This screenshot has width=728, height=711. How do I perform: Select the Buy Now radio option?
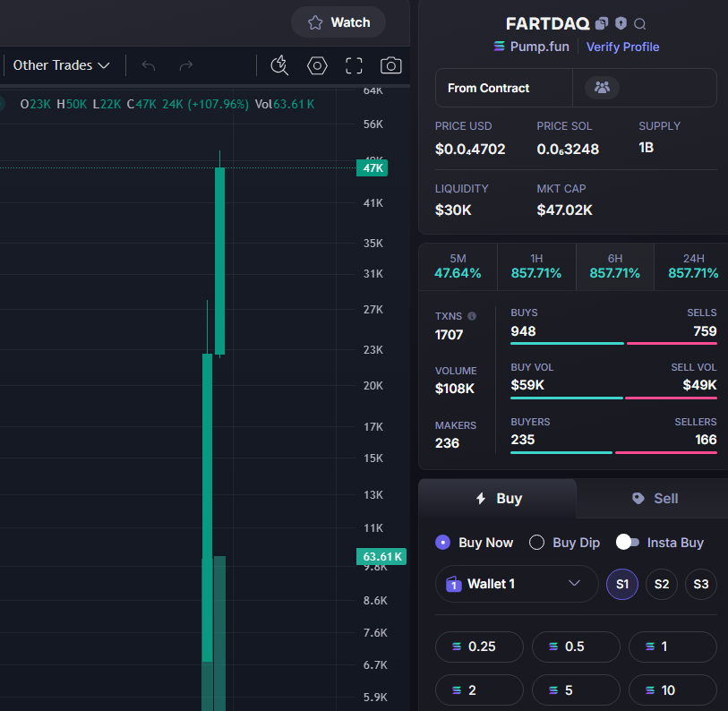pyautogui.click(x=474, y=543)
